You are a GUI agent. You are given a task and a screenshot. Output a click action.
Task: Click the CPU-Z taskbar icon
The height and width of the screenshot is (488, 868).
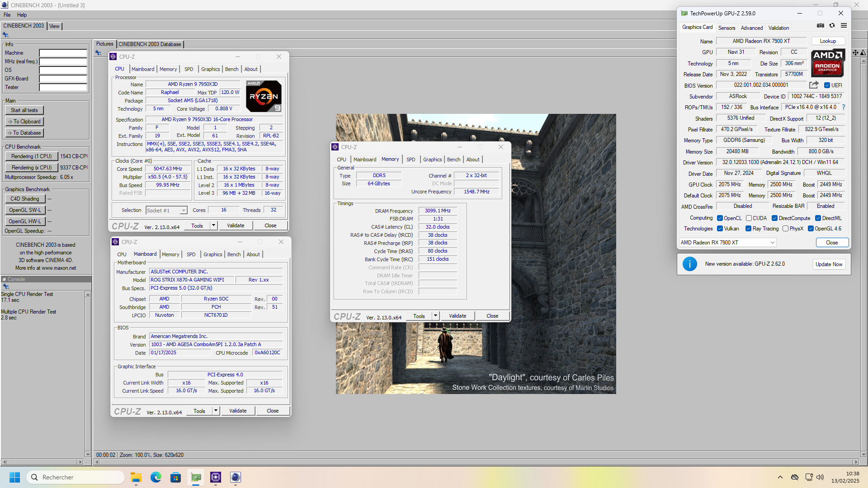(x=216, y=477)
